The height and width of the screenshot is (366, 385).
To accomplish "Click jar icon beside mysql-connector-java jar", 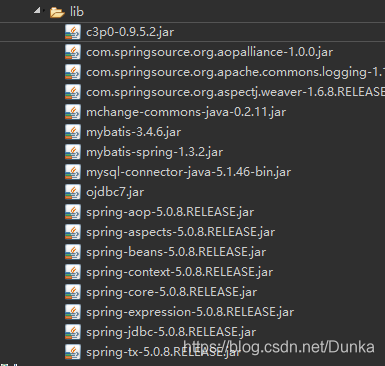I will (x=73, y=172).
